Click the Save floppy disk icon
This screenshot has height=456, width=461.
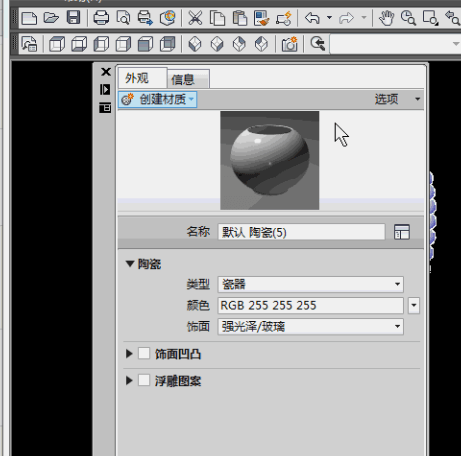click(73, 18)
